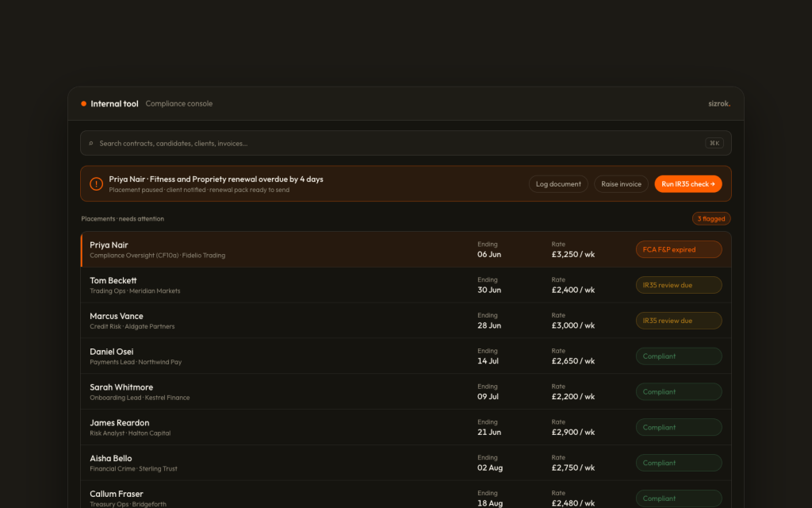This screenshot has width=812, height=508.
Task: Click Callum Fraser's Compliant status pill
Action: coord(679,498)
